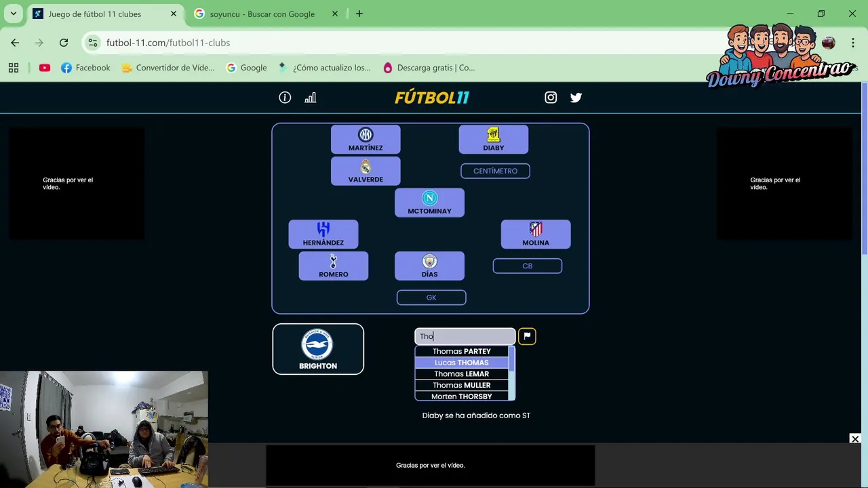
Task: Click the Brighton club badge card
Action: [x=318, y=349]
